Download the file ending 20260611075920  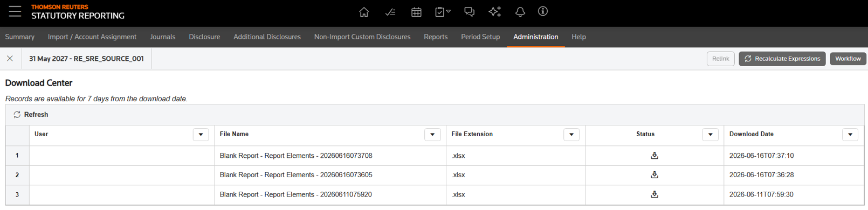654,194
